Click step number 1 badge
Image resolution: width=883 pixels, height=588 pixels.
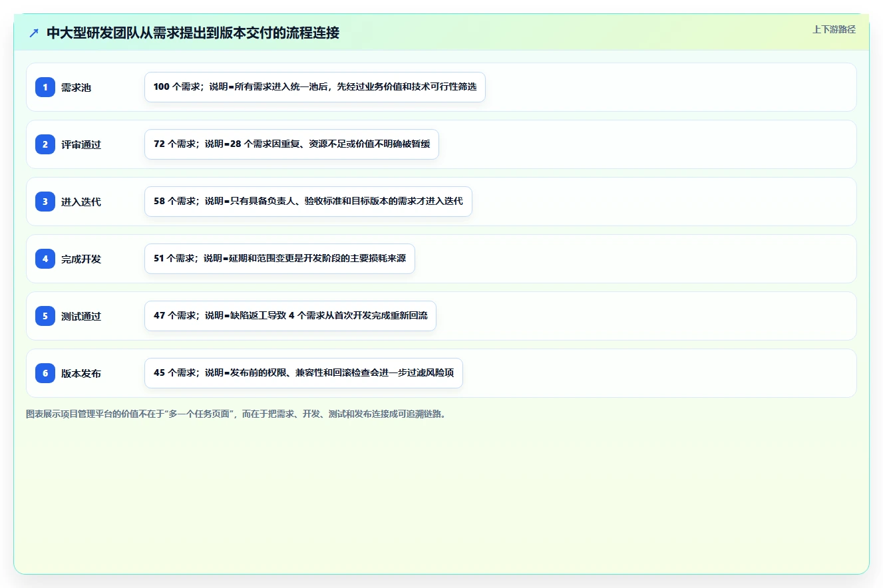[45, 87]
